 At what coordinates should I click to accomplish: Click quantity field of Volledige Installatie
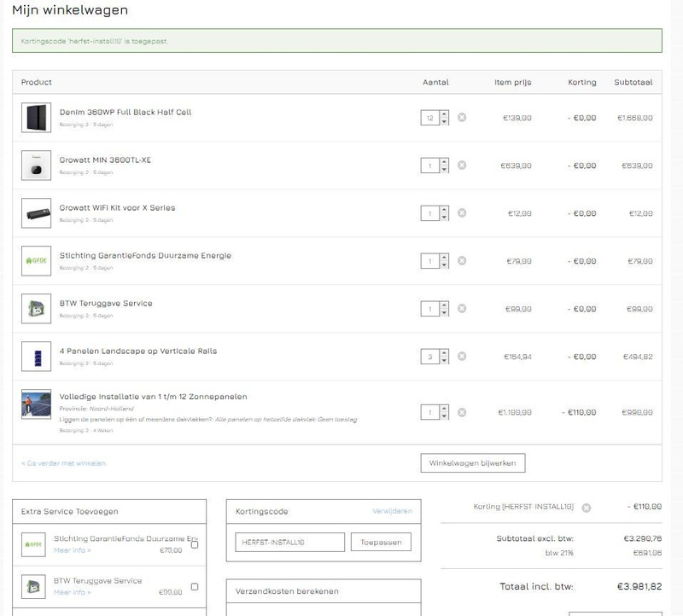coord(430,412)
